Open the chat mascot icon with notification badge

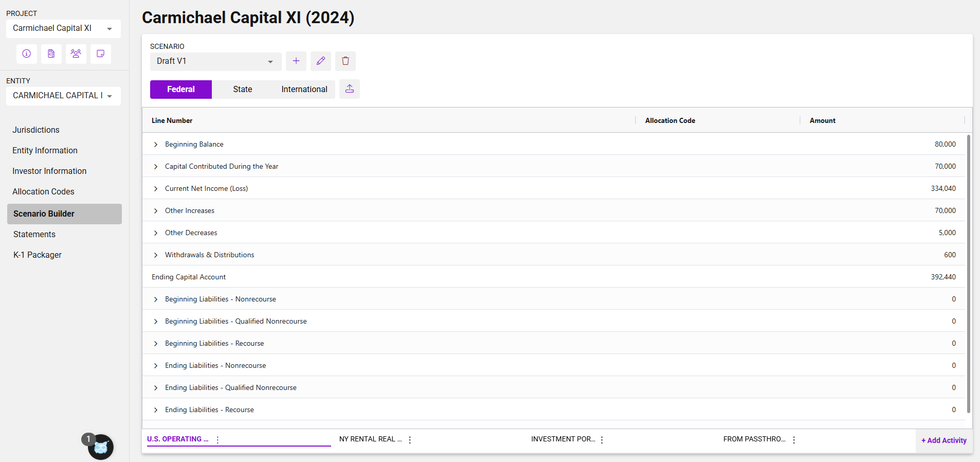point(100,447)
